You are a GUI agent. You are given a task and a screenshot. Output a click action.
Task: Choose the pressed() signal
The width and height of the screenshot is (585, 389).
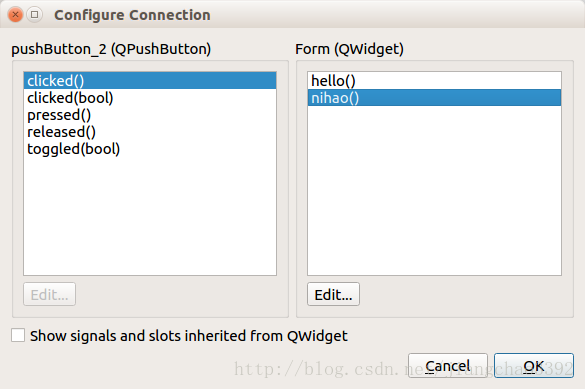(x=150, y=115)
